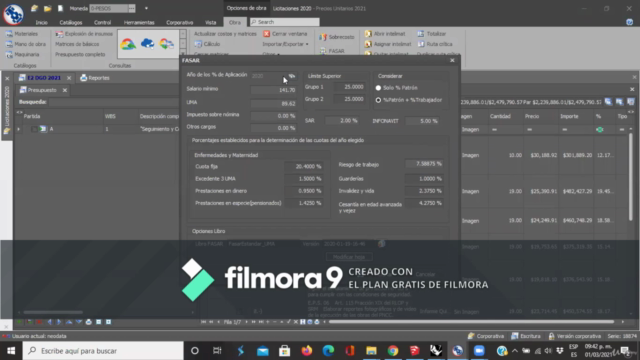The height and width of the screenshot is (360, 640).
Task: Open the Inicio ribbon tab
Action: (x=41, y=22)
